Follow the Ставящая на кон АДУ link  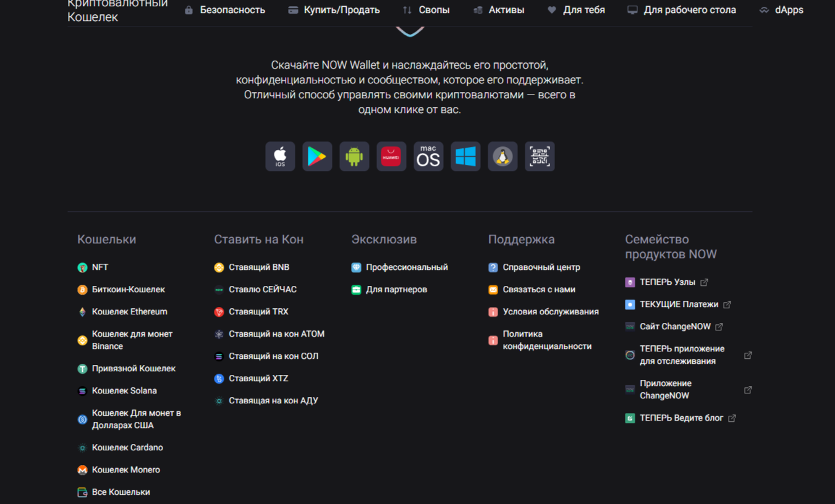pyautogui.click(x=273, y=401)
